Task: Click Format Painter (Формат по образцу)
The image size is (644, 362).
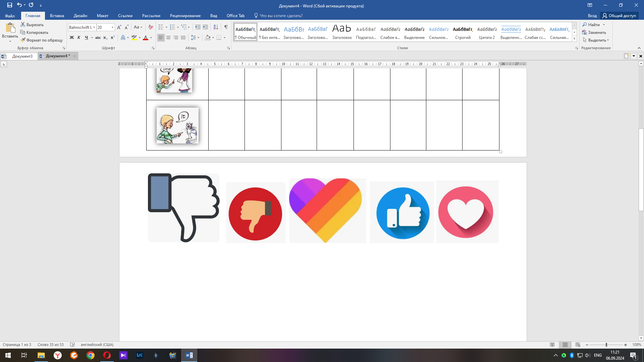Action: 42,40
